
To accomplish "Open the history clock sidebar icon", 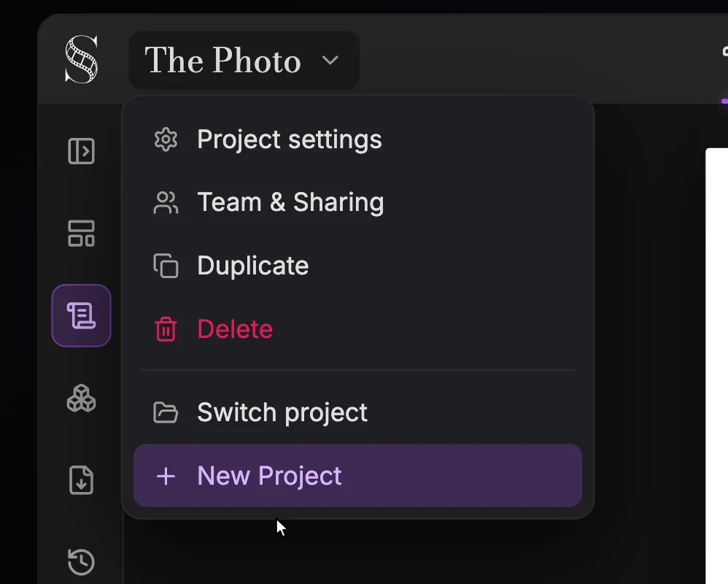I will point(81,561).
